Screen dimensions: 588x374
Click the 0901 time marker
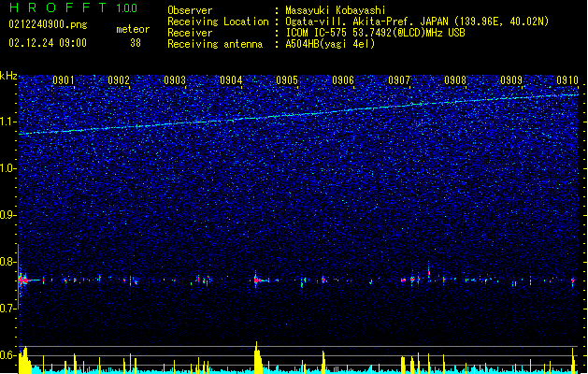63,80
